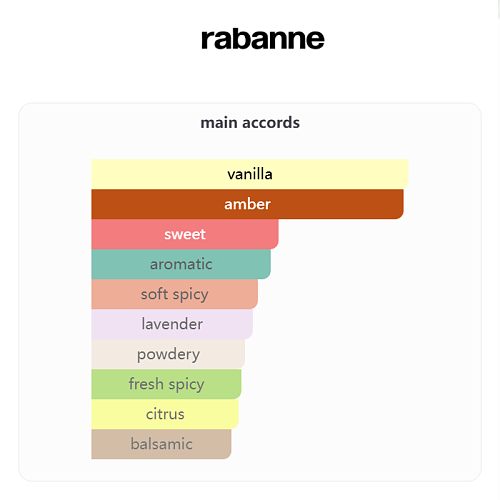
Task: Select the amber accord bar
Action: pos(247,204)
